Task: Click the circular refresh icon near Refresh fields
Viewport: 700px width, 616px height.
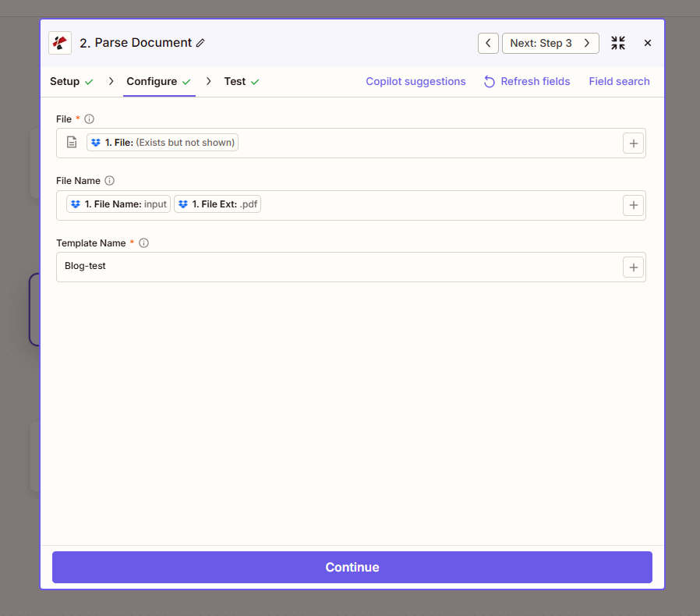Action: coord(489,81)
